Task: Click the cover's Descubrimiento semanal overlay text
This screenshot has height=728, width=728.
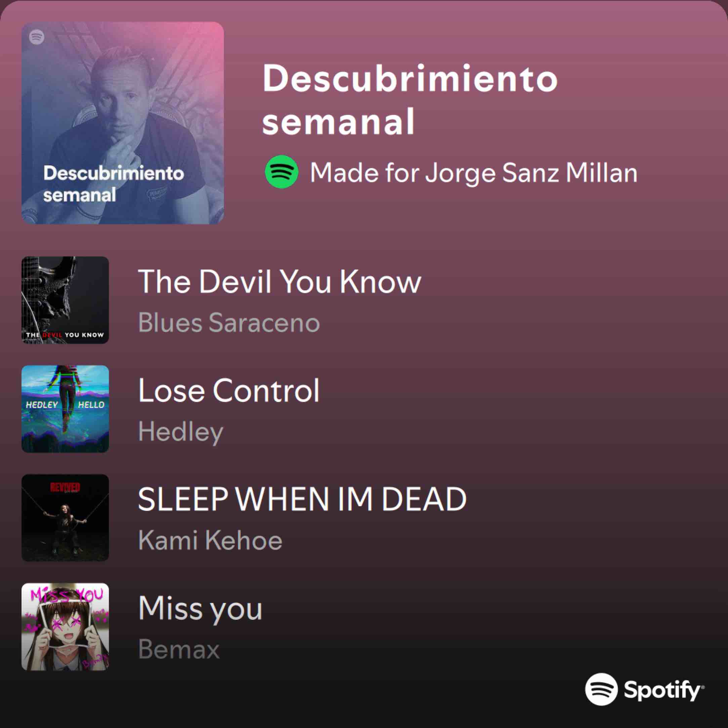Action: (114, 184)
